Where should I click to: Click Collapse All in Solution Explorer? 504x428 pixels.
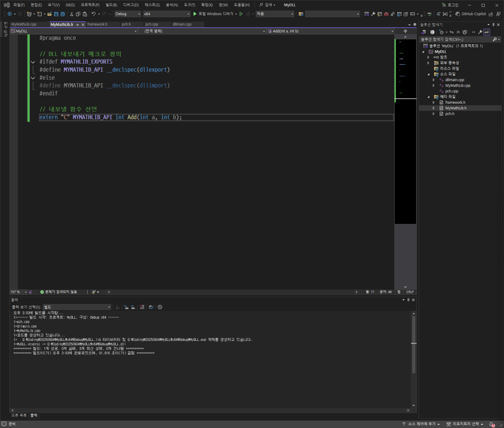(458, 32)
